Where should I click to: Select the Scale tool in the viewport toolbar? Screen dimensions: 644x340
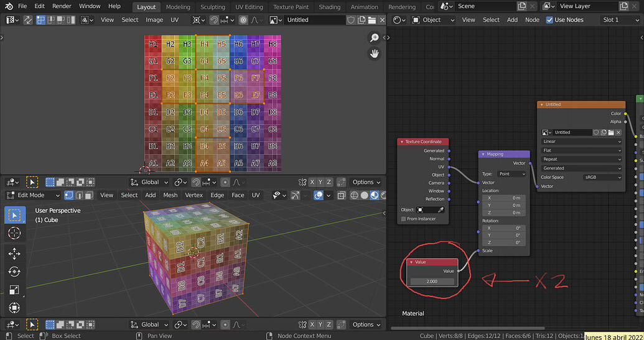[15, 290]
